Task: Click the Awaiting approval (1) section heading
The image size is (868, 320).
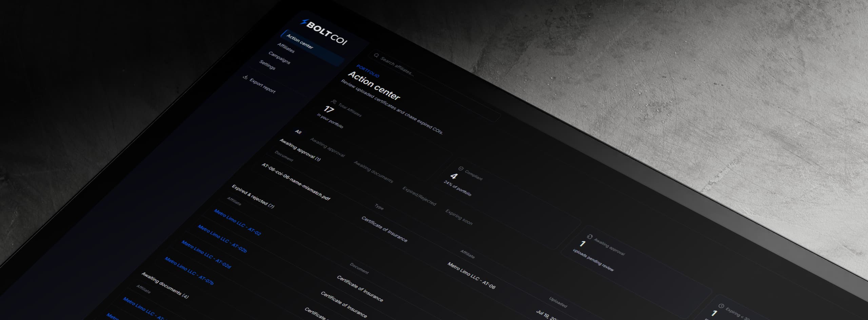Action: coord(300,149)
